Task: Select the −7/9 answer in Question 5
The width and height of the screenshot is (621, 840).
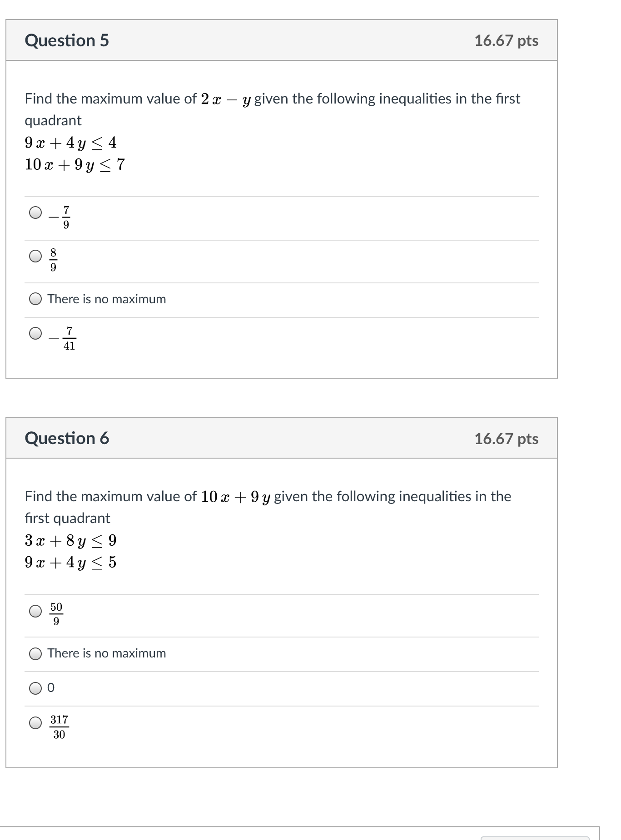Action: point(35,212)
